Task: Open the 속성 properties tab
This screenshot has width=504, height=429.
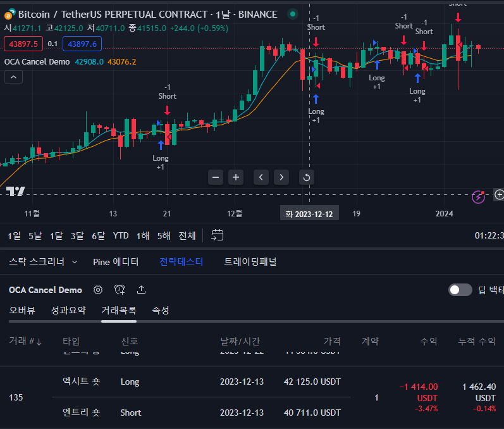Action: tap(160, 310)
